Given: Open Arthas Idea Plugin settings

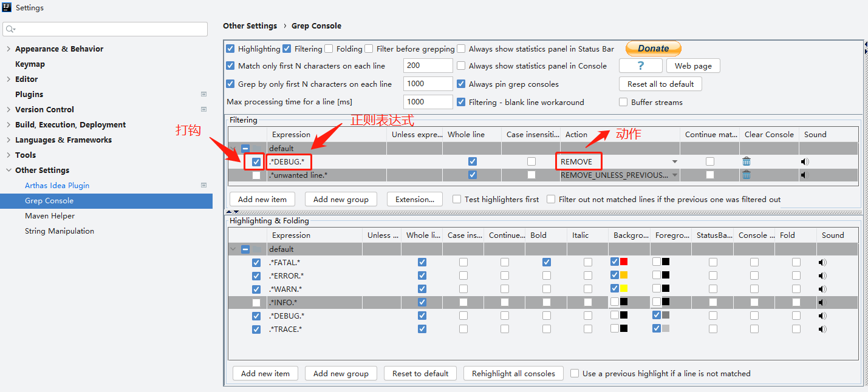Looking at the screenshot, I should click(57, 185).
